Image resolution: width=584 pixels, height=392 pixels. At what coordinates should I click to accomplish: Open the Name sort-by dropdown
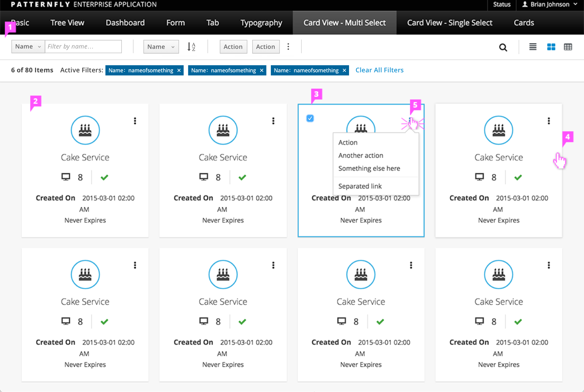pos(161,47)
